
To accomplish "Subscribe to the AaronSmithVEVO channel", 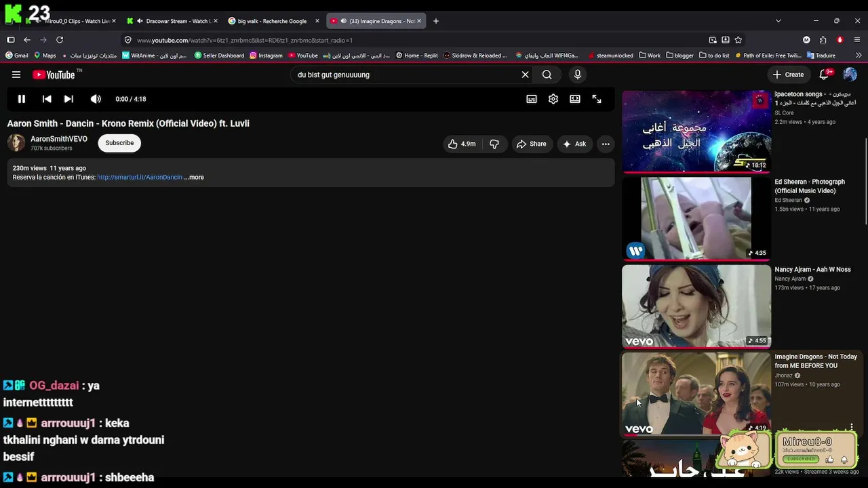I will point(119,143).
